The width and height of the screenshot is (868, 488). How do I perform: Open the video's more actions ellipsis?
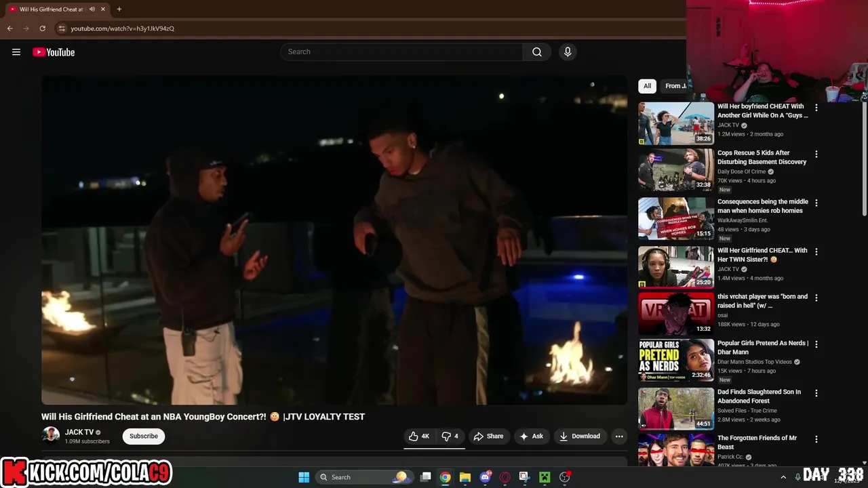pyautogui.click(x=619, y=436)
